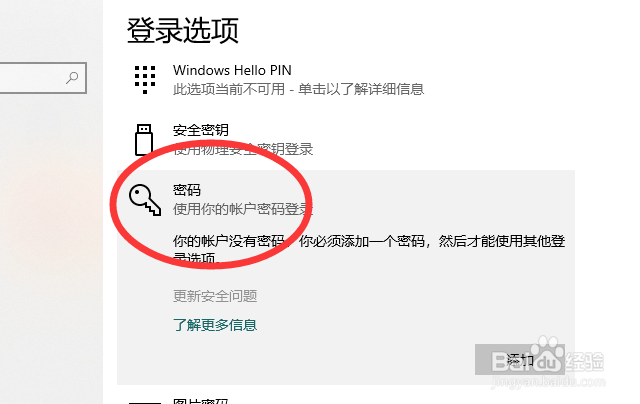Click the empty left sidebar panel

point(51,245)
